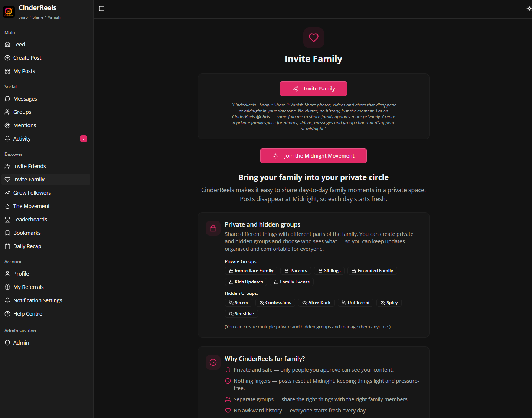Click the My Posts grid icon
Viewport: 532px width, 418px height.
(7, 71)
